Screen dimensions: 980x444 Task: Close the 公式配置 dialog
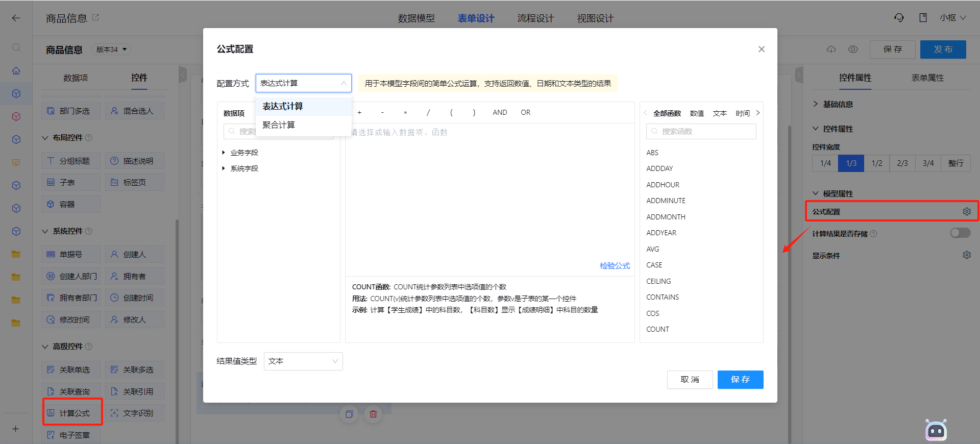[x=761, y=49]
